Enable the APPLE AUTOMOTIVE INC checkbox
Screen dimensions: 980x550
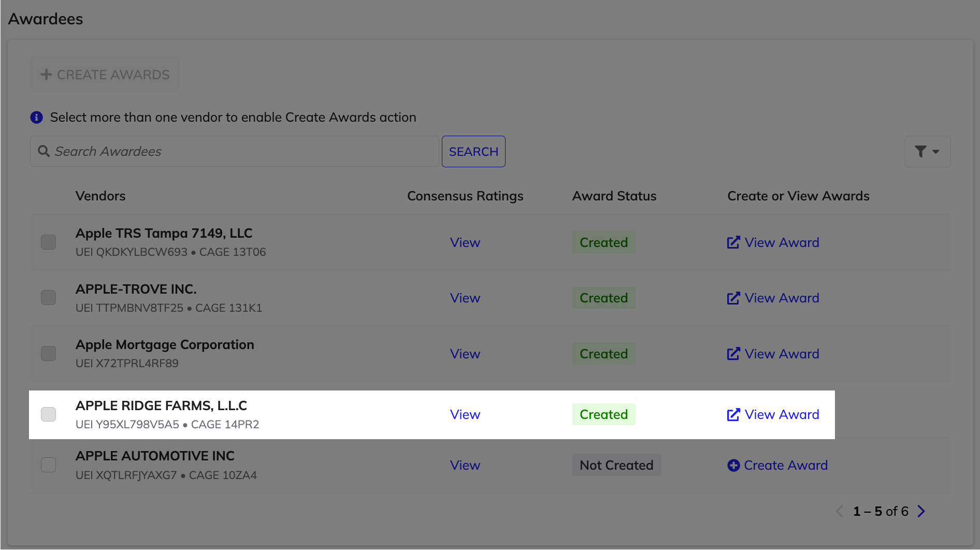pyautogui.click(x=49, y=465)
